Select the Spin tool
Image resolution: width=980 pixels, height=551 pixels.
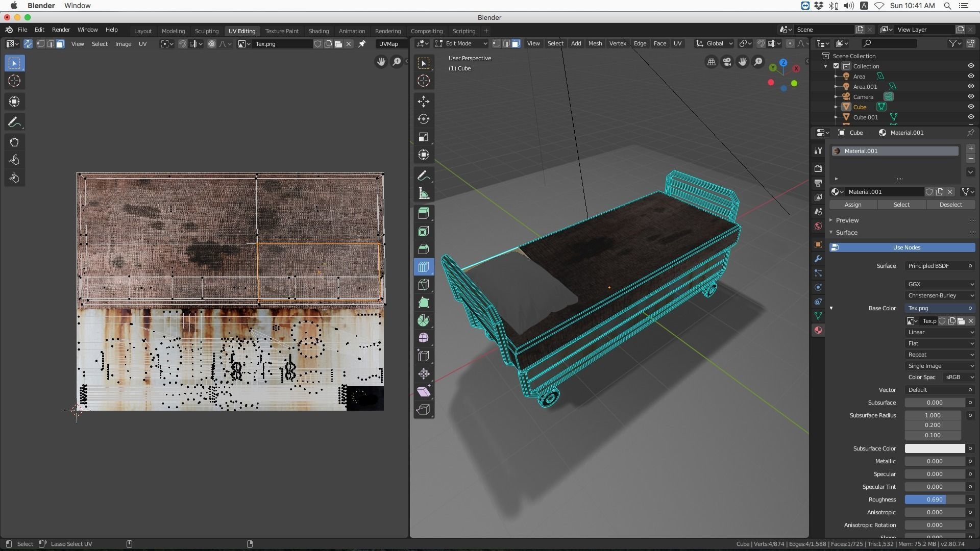[424, 320]
